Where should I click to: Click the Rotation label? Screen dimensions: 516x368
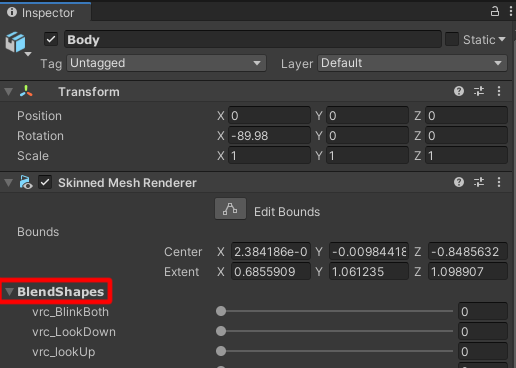(x=40, y=136)
